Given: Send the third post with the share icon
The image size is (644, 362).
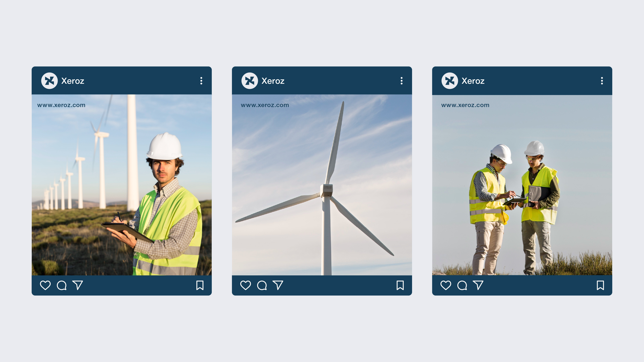Looking at the screenshot, I should pos(478,285).
